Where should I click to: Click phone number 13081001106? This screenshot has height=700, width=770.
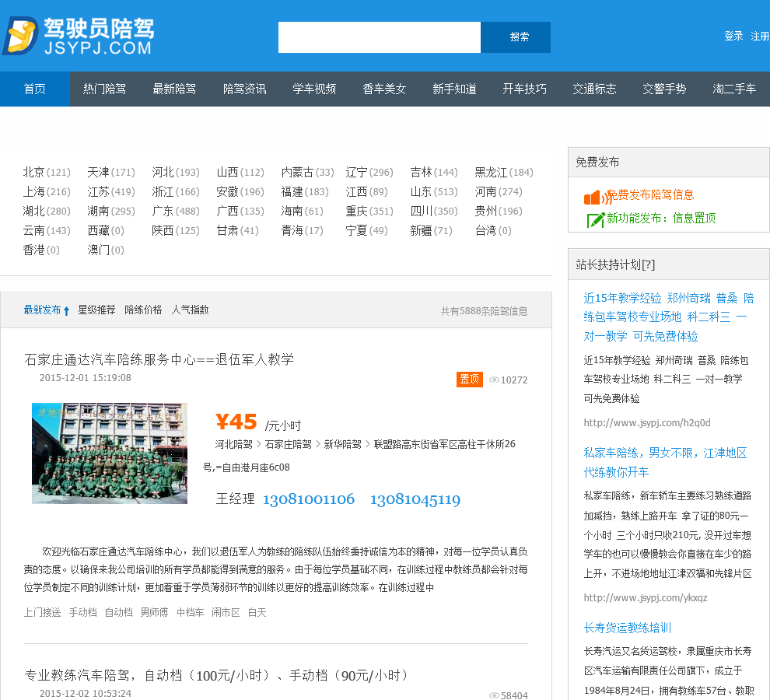click(309, 499)
